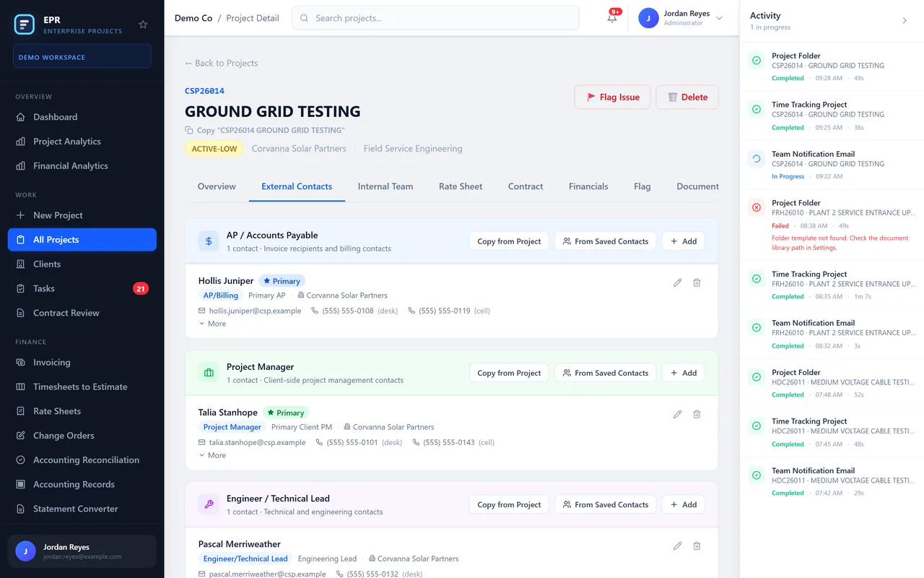Switch to the Rate Sheet tab
The width and height of the screenshot is (924, 578).
pos(461,186)
